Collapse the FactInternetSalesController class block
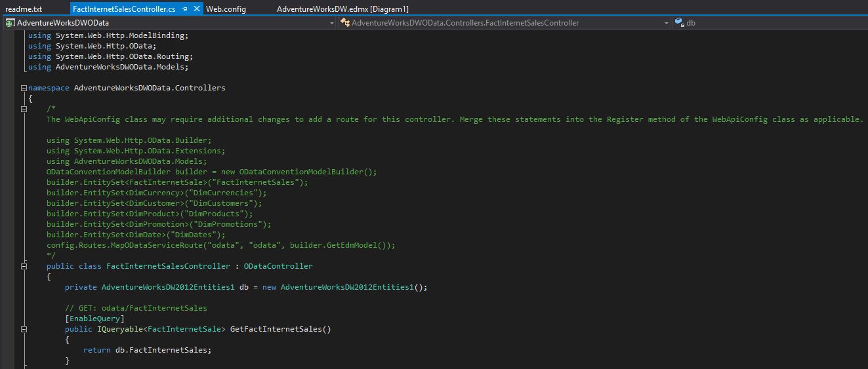Viewport: 868px width, 369px height. tap(24, 266)
